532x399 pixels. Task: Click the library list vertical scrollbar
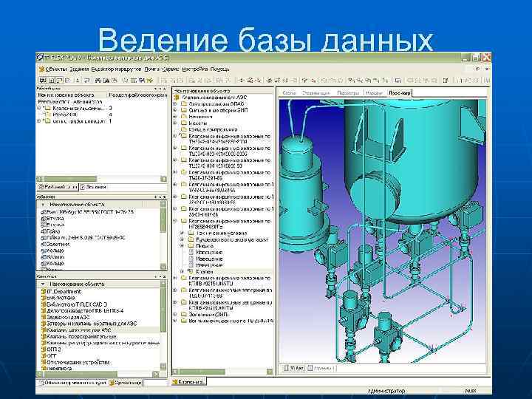(x=163, y=325)
